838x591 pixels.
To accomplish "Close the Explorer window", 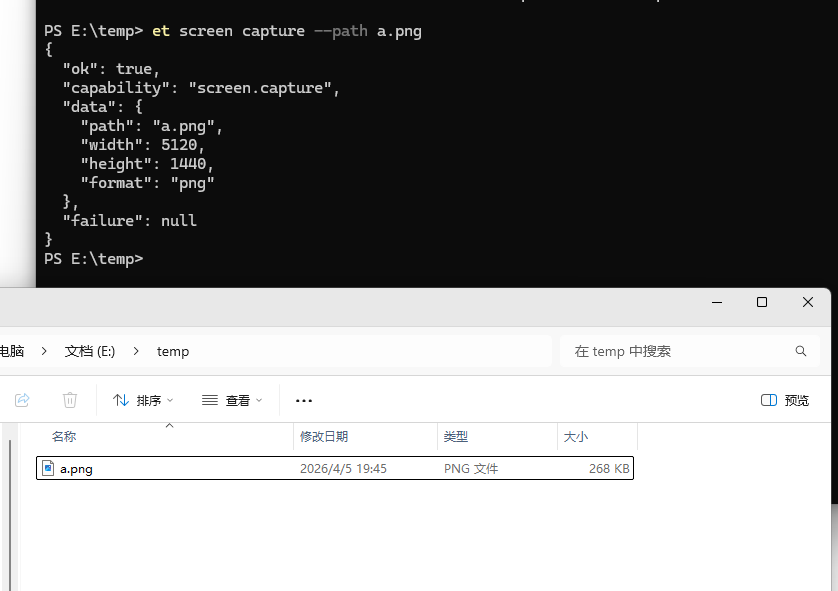I will click(x=808, y=302).
